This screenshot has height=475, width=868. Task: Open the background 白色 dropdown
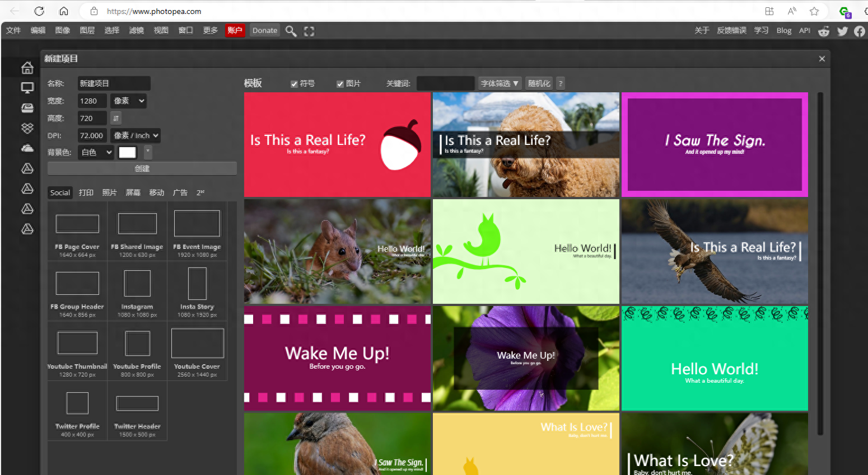pyautogui.click(x=96, y=152)
